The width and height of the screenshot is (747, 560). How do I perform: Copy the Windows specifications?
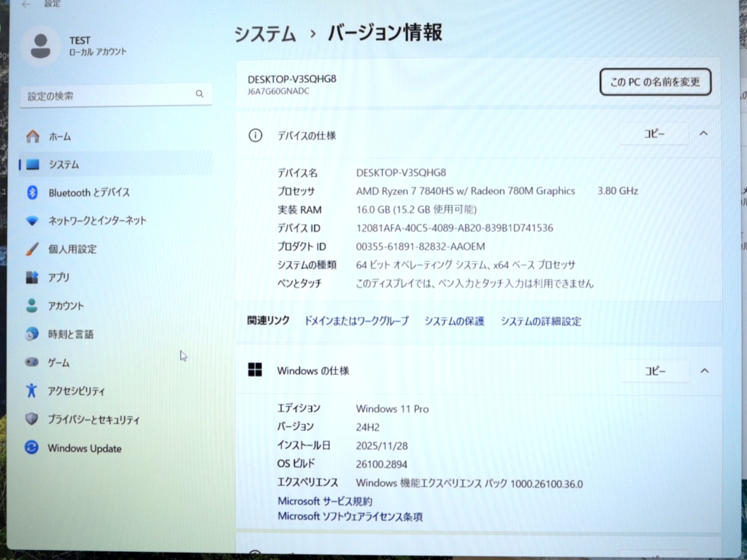click(x=654, y=372)
